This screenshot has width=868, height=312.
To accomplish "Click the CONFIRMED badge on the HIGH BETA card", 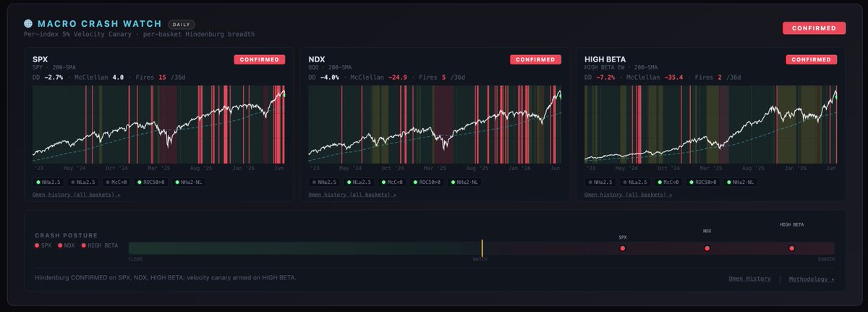I will [x=811, y=59].
